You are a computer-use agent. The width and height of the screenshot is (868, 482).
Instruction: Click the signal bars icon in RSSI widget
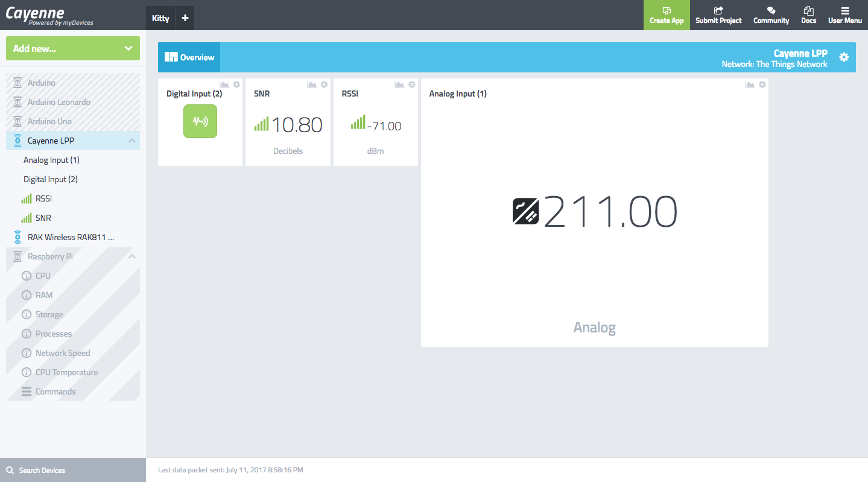358,122
